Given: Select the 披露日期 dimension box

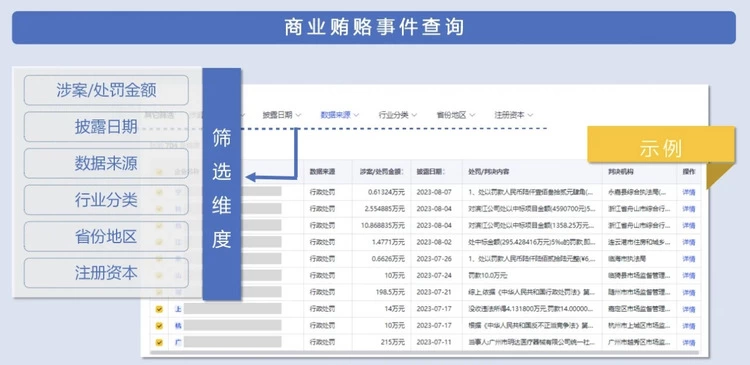Looking at the screenshot, I should (106, 126).
